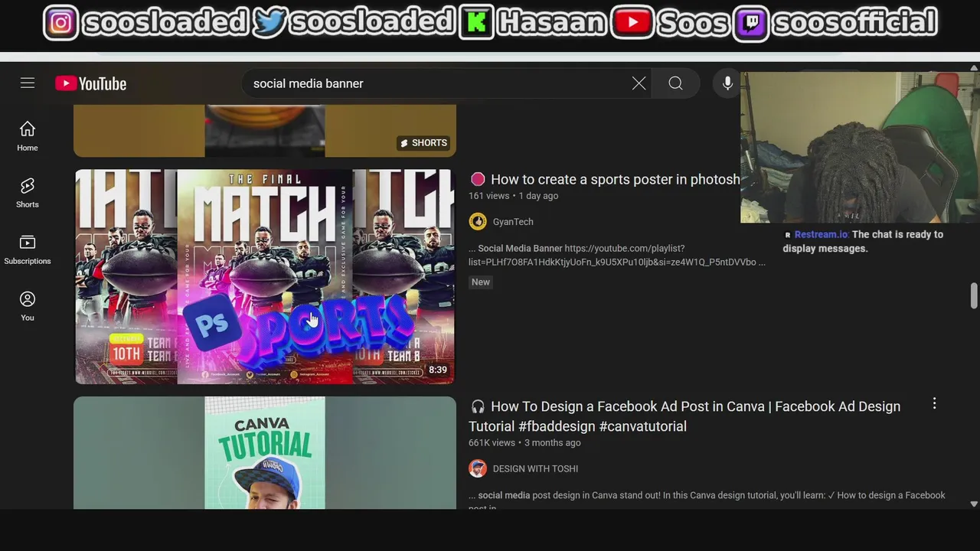Clear the search box with the X icon
The image size is (980, 551).
coord(639,83)
